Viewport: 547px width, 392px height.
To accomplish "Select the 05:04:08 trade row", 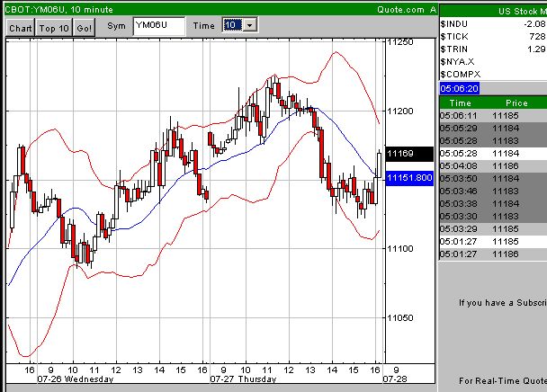I will [493, 165].
